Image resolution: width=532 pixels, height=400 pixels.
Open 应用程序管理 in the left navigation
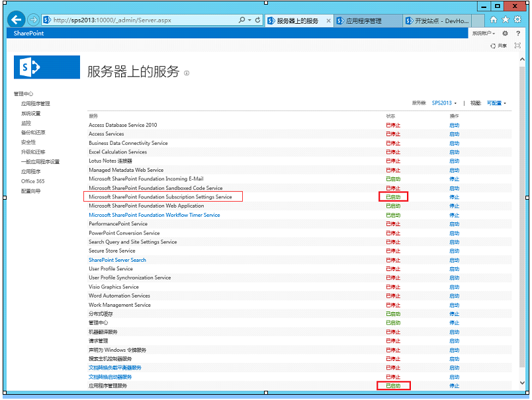coord(36,104)
